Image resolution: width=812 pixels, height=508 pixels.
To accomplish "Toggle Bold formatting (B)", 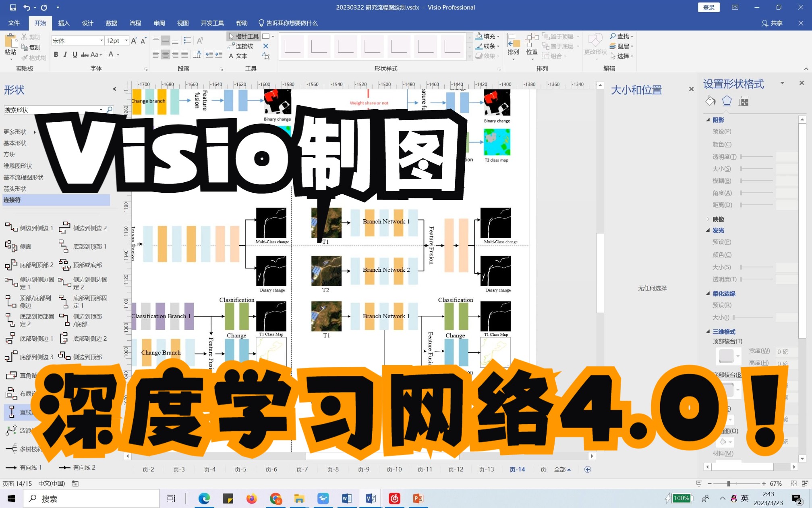I will 56,54.
